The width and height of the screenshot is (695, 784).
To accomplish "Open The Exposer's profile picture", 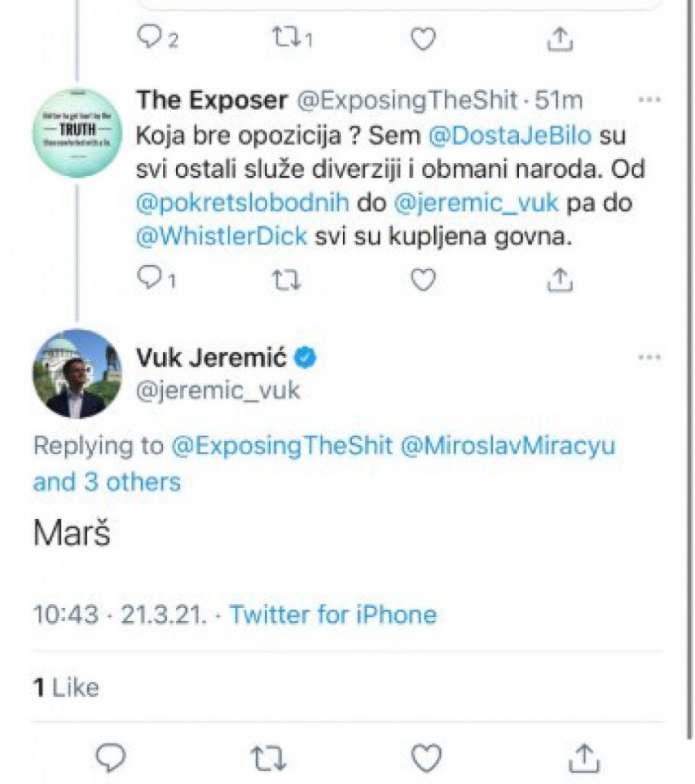I will click(77, 133).
